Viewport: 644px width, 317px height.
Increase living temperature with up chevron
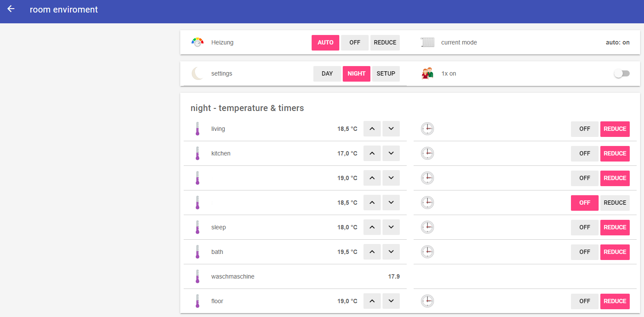tap(372, 129)
